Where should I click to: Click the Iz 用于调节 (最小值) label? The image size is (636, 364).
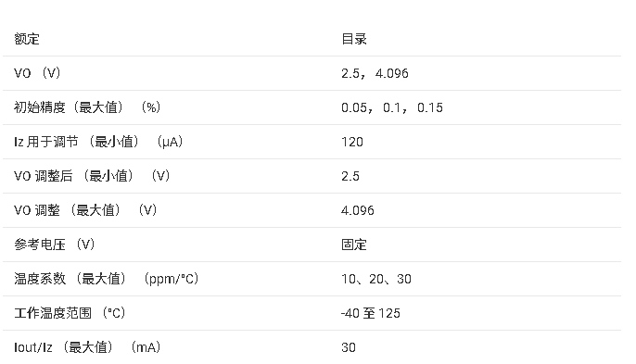(98, 142)
